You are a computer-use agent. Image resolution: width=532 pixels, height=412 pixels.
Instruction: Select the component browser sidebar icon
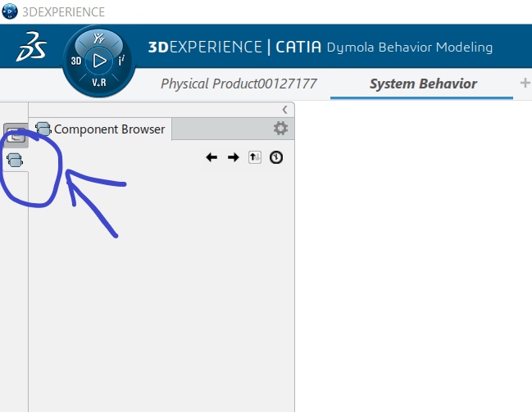click(x=15, y=160)
